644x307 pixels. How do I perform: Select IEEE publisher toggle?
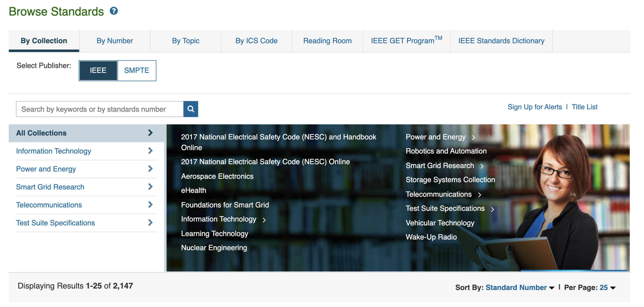click(x=98, y=70)
